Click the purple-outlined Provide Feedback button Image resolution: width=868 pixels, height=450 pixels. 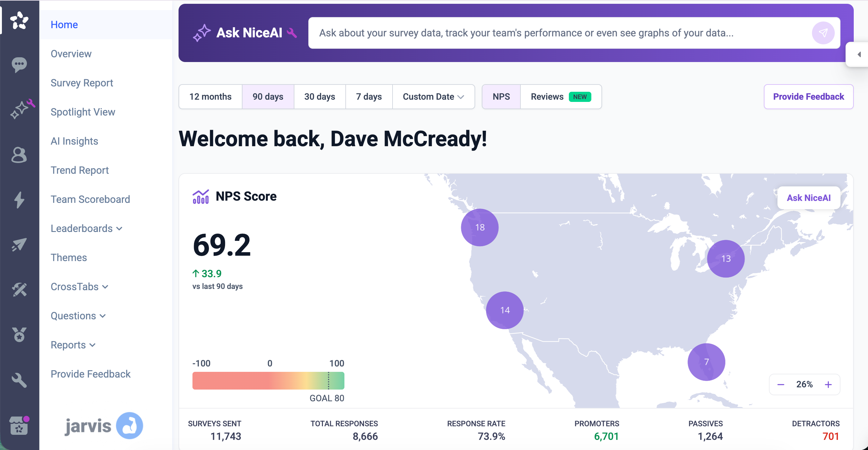click(808, 97)
